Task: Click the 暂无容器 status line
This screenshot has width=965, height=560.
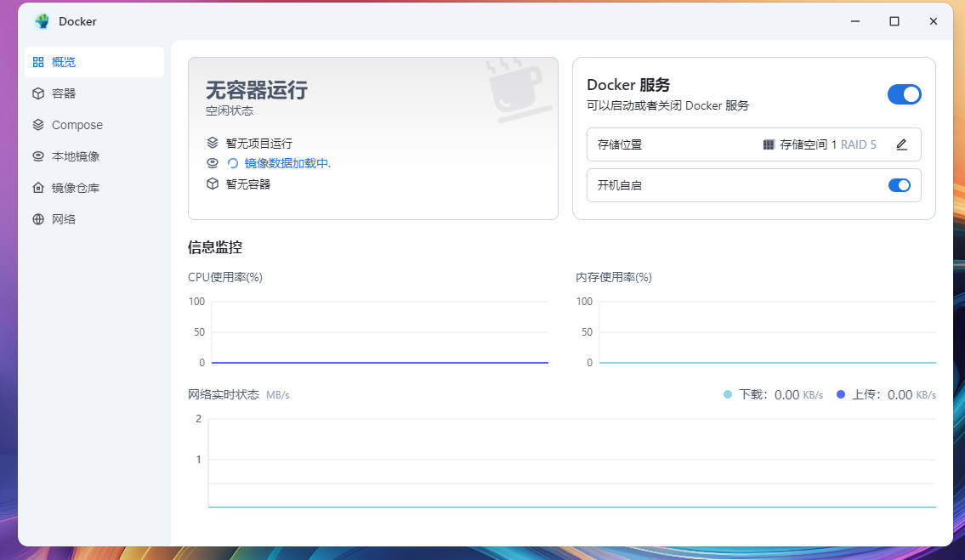Action: pyautogui.click(x=248, y=184)
